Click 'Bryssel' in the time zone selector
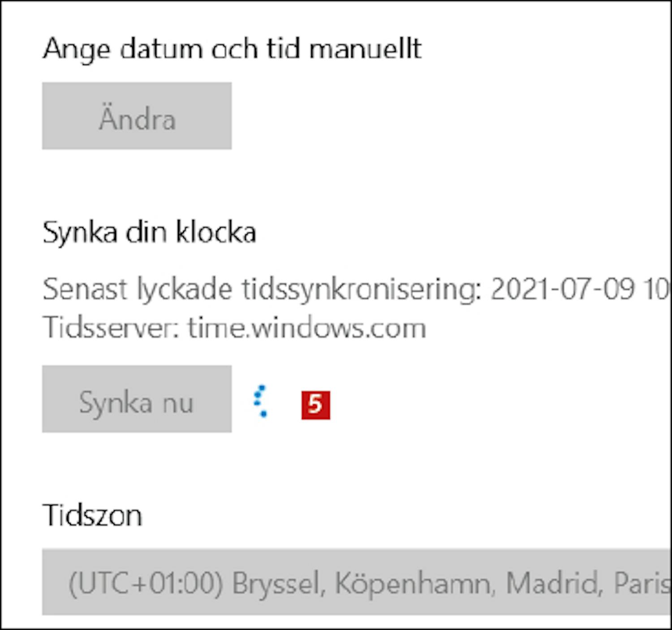The image size is (672, 630). point(278,583)
